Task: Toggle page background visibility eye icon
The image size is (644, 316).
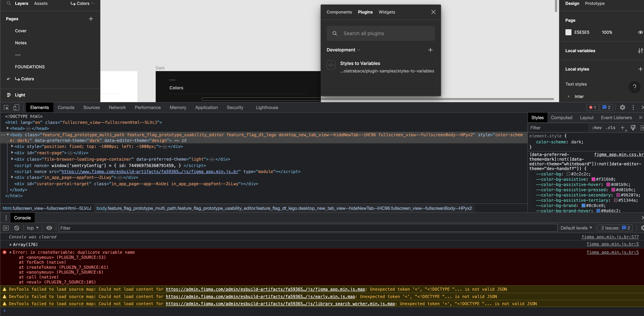Action: click(x=640, y=32)
